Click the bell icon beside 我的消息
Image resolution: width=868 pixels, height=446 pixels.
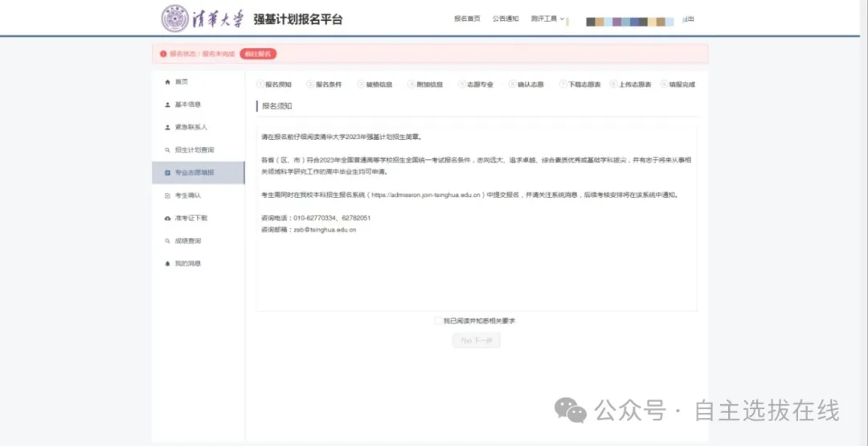(x=167, y=264)
